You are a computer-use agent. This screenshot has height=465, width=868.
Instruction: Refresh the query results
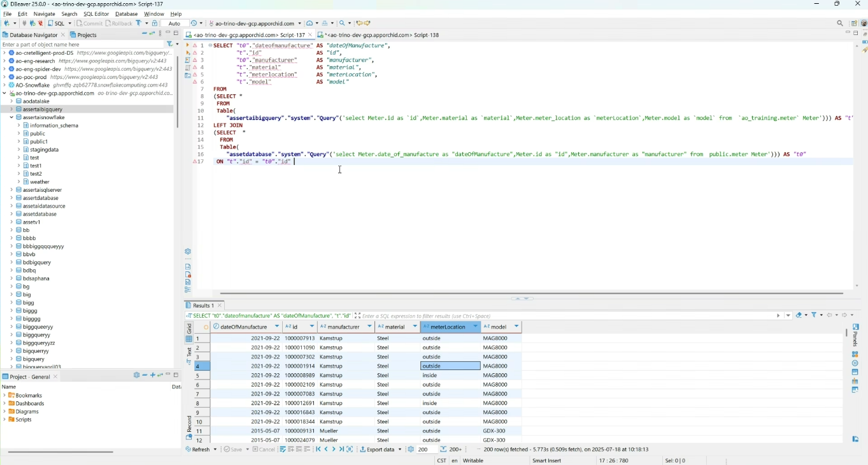pos(200,450)
